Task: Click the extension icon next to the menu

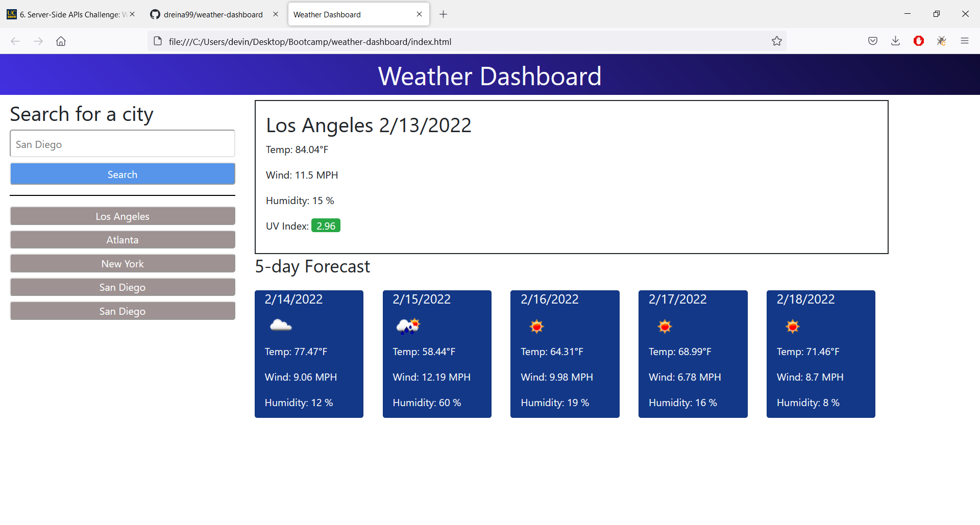Action: 942,41
